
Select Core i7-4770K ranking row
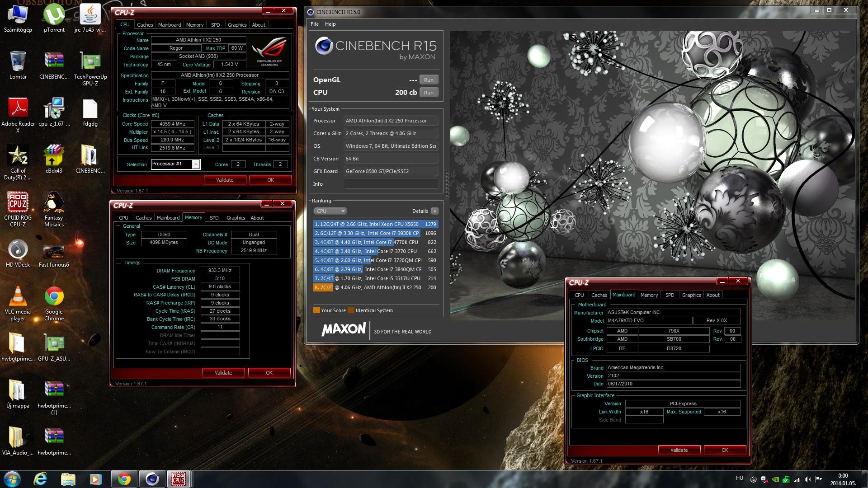376,242
